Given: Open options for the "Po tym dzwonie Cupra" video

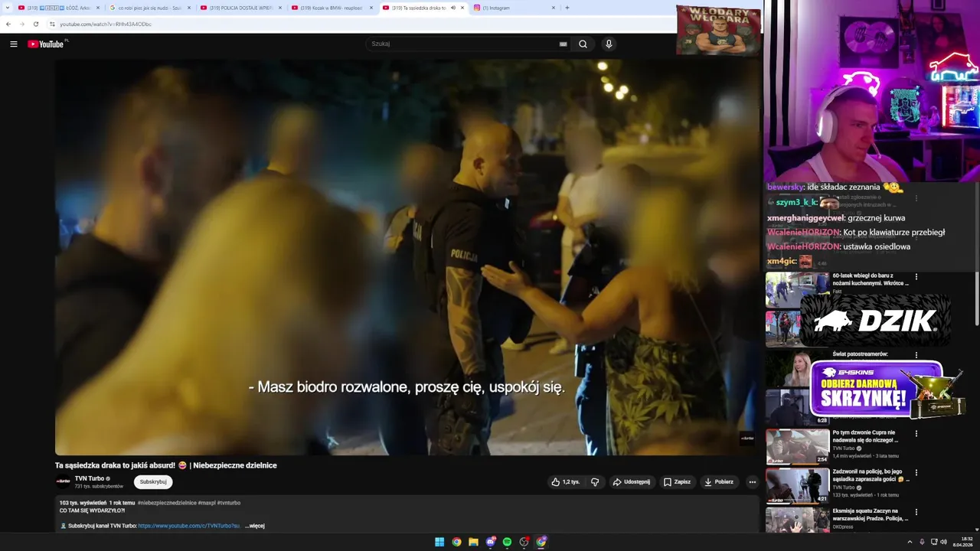Looking at the screenshot, I should pos(916,434).
